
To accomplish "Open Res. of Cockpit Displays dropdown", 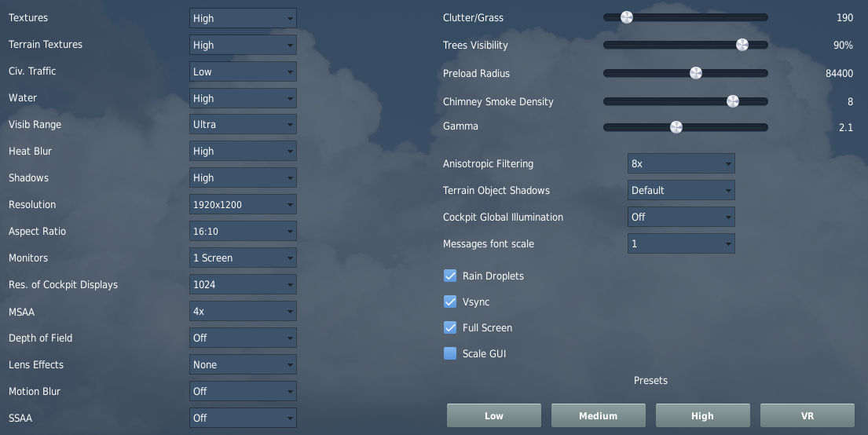I will coord(243,284).
